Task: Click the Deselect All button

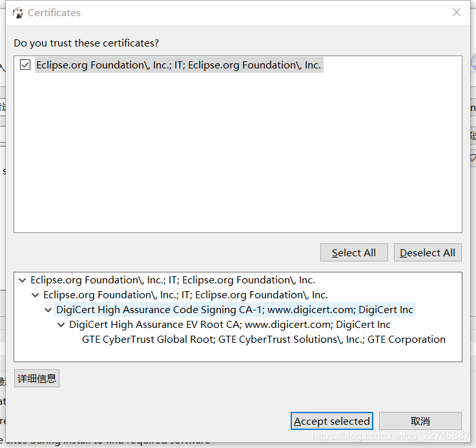Action: click(x=428, y=252)
